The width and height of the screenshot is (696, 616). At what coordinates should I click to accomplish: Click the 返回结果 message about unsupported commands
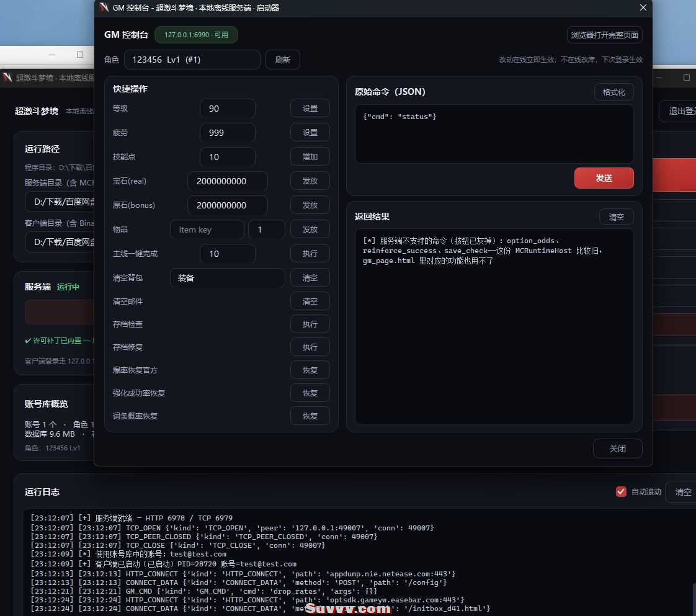pyautogui.click(x=483, y=251)
